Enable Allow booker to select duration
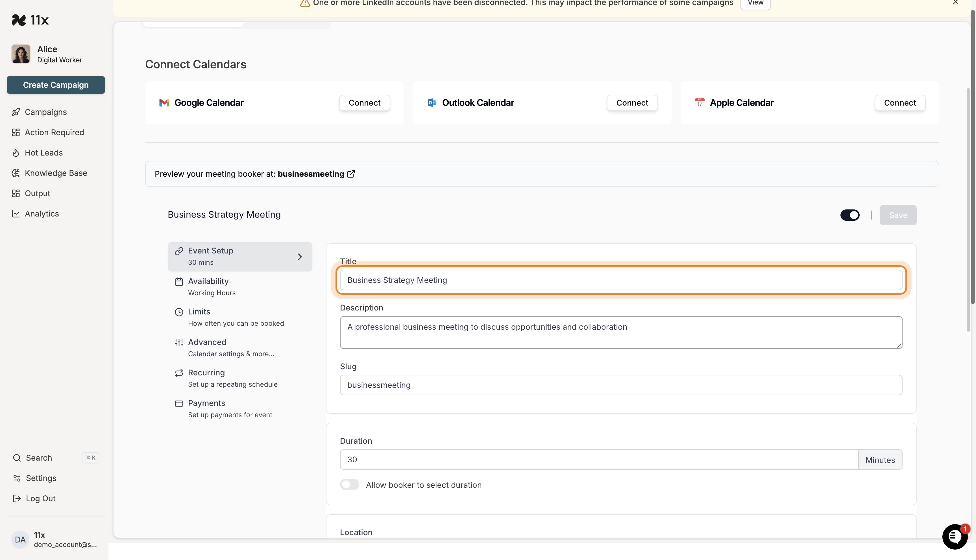This screenshot has width=976, height=560. [x=349, y=485]
